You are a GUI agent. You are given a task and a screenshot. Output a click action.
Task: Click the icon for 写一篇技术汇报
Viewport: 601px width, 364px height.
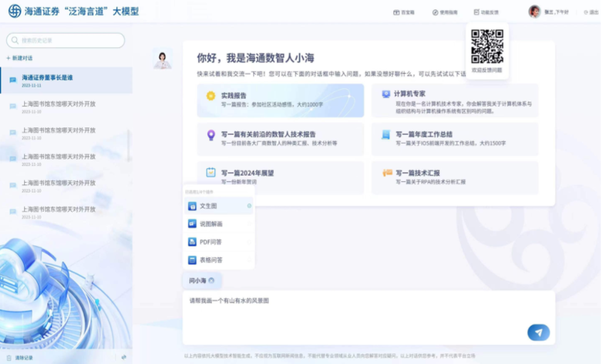coord(387,173)
